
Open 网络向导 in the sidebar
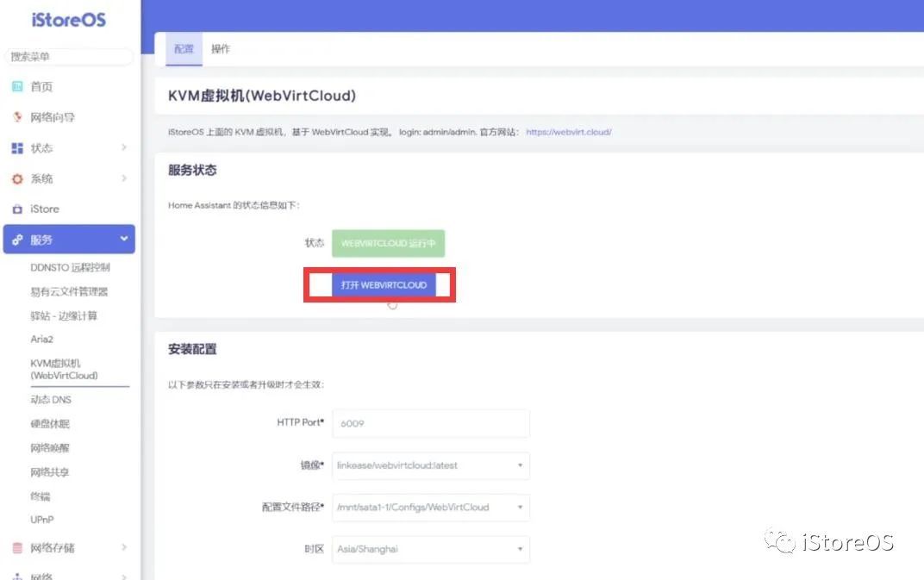click(x=53, y=117)
